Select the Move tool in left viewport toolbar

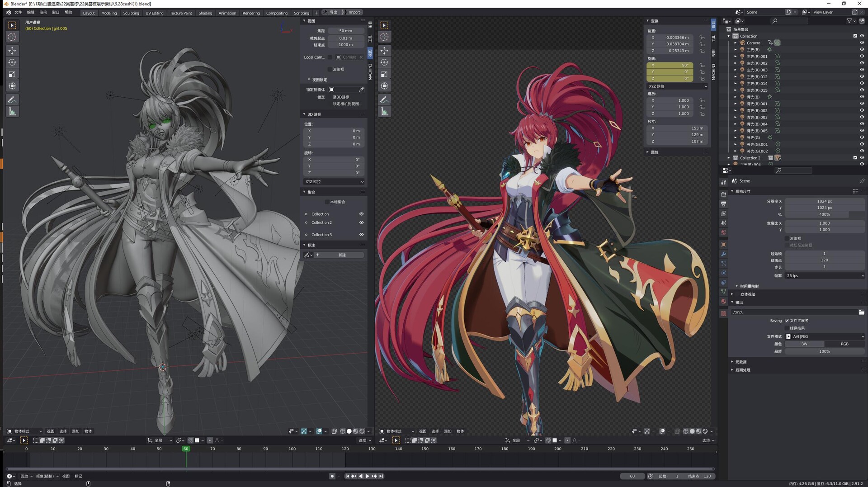coord(12,50)
